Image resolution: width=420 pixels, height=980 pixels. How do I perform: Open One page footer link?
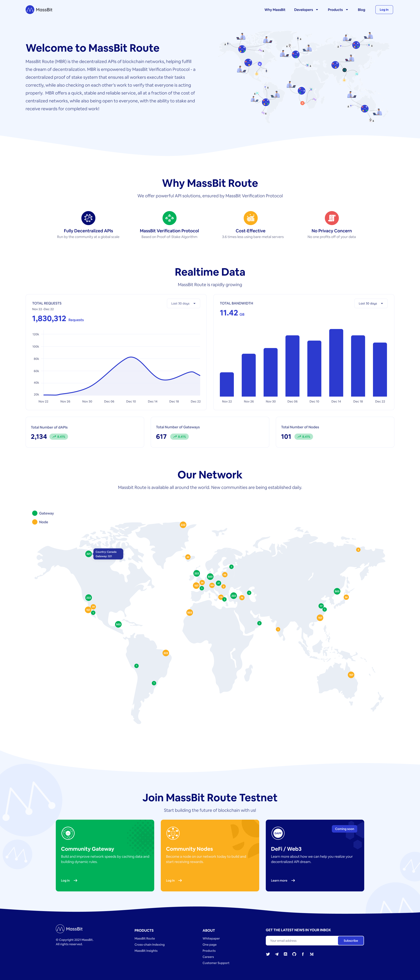point(209,945)
